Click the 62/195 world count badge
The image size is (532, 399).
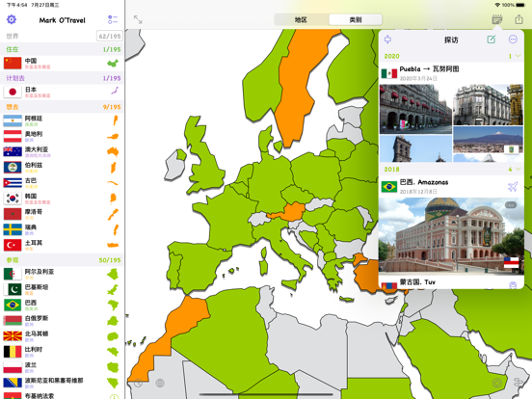point(110,36)
